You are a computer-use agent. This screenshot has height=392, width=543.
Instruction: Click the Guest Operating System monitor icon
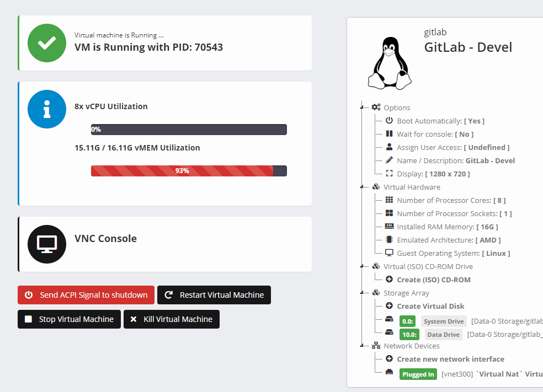pyautogui.click(x=389, y=253)
